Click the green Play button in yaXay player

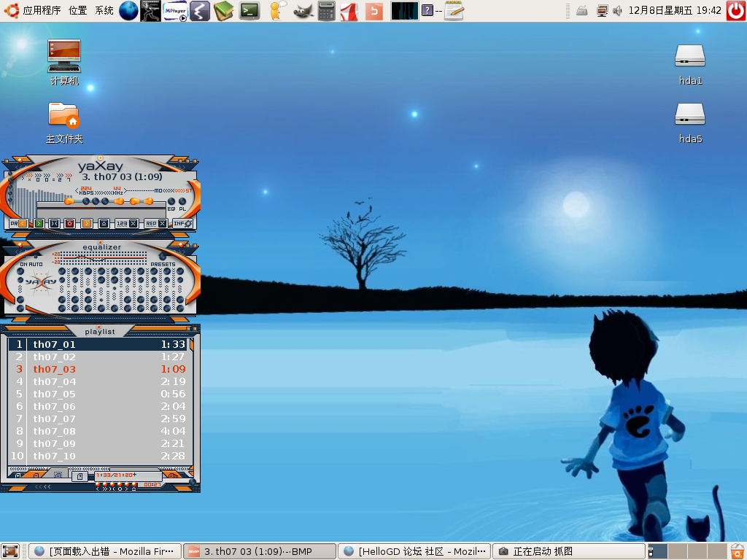(39, 223)
